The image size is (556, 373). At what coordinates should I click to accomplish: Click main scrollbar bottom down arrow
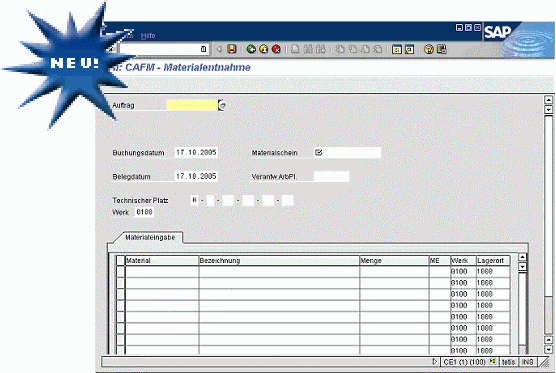[548, 350]
